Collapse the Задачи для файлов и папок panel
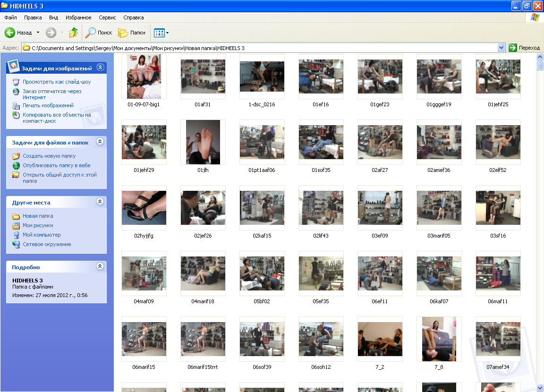The image size is (544, 392). pyautogui.click(x=100, y=142)
